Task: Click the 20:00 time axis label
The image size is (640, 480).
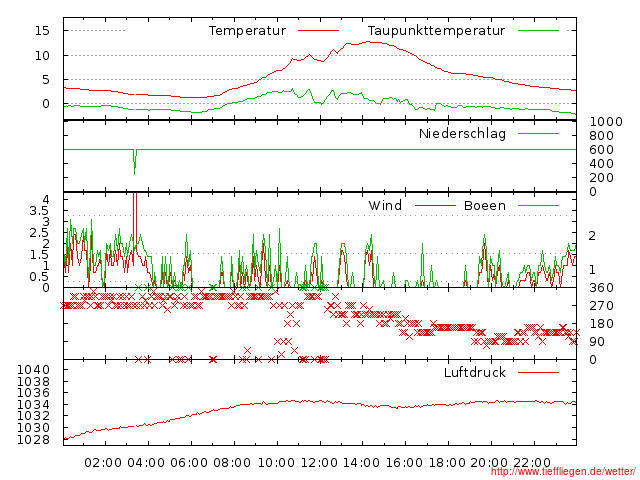Action: 489,463
